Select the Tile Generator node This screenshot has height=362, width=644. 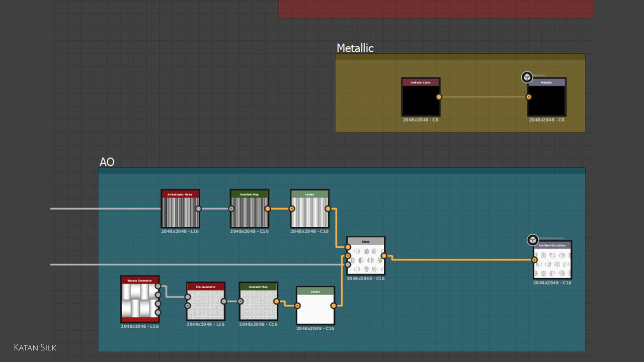pos(206,301)
